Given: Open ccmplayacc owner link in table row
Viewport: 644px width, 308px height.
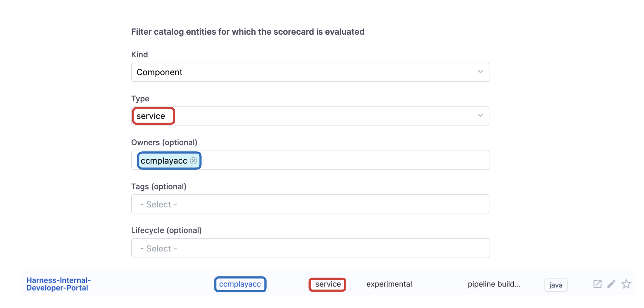Looking at the screenshot, I should point(240,284).
